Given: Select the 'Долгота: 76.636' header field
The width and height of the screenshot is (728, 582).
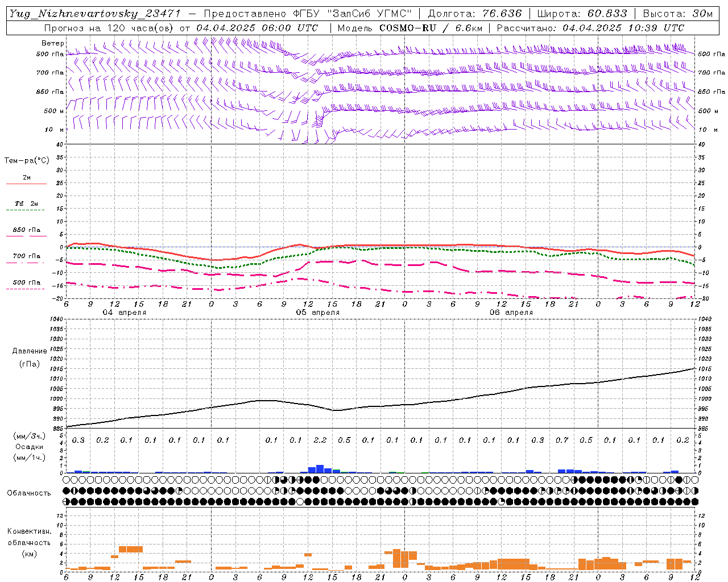Looking at the screenshot, I should [x=474, y=14].
